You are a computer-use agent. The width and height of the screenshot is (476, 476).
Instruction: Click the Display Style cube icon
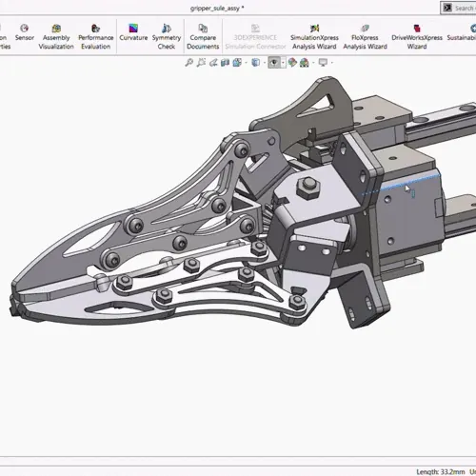[255, 63]
